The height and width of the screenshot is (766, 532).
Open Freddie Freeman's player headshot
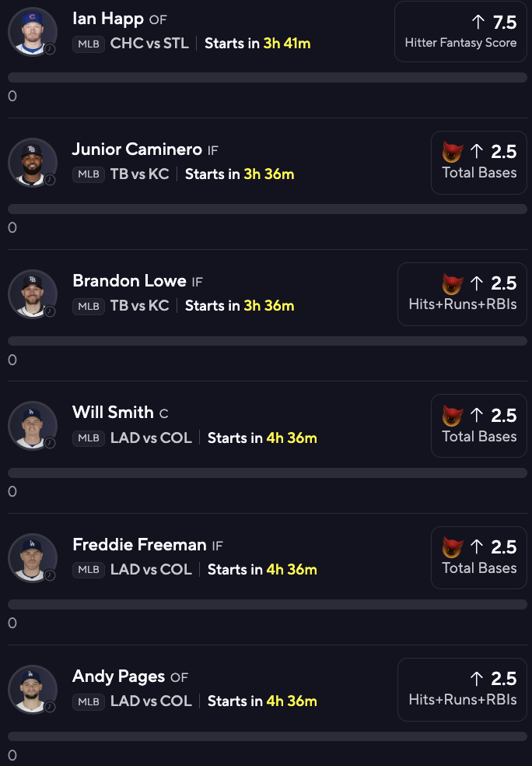point(33,557)
